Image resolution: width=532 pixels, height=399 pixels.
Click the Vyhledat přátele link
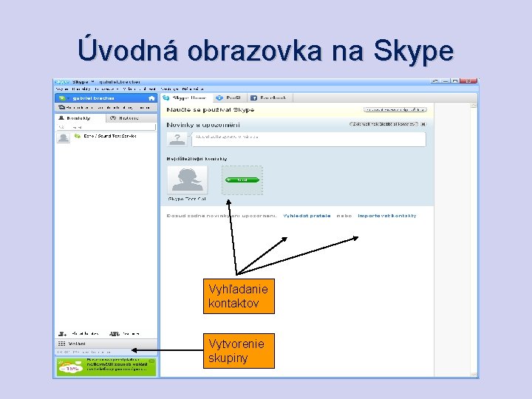coord(307,216)
